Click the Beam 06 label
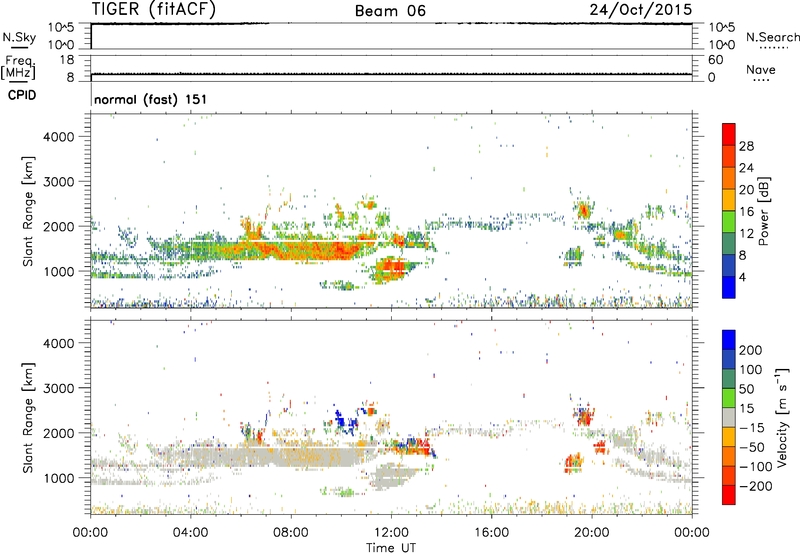This screenshot has height=554, width=800. coord(390,11)
